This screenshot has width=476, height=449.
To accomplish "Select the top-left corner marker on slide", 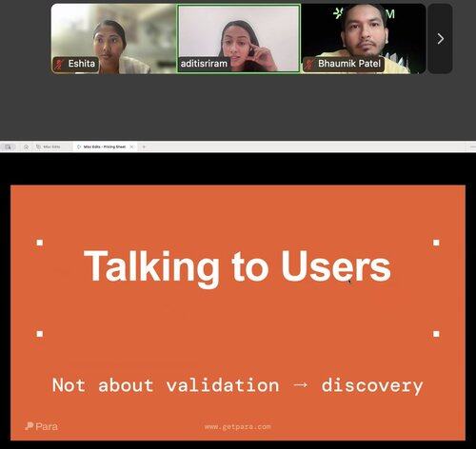I will point(40,243).
